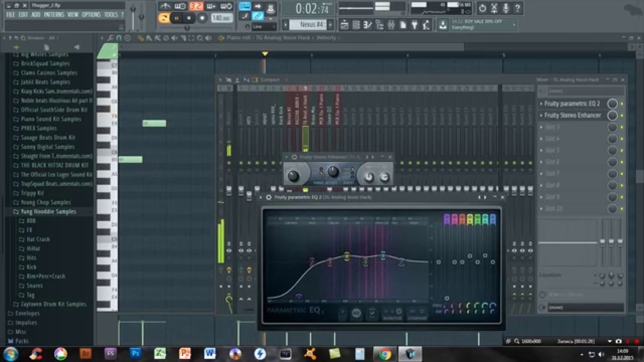This screenshot has height=362, width=644.
Task: Open the OPTIONS menu
Action: 91,15
